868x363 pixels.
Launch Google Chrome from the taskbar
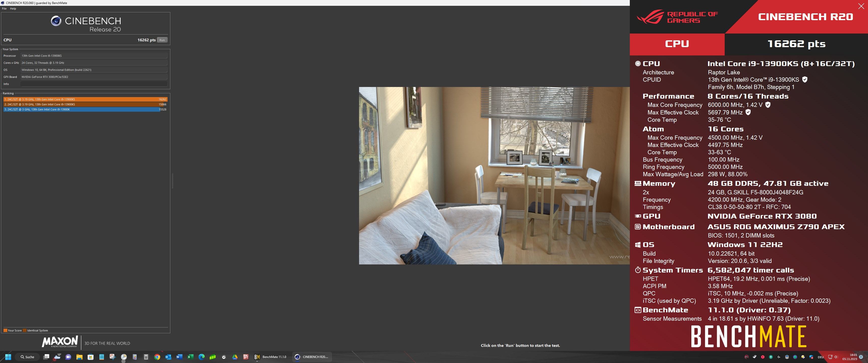(x=157, y=357)
